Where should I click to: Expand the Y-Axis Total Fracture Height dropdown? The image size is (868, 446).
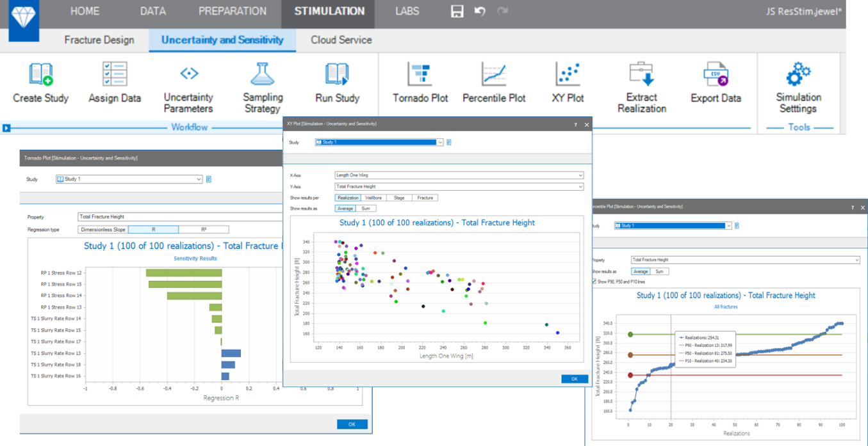tap(580, 187)
